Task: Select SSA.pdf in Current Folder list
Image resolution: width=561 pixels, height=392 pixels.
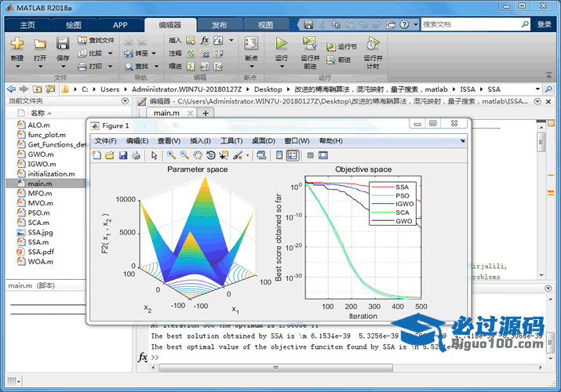Action: (x=41, y=252)
